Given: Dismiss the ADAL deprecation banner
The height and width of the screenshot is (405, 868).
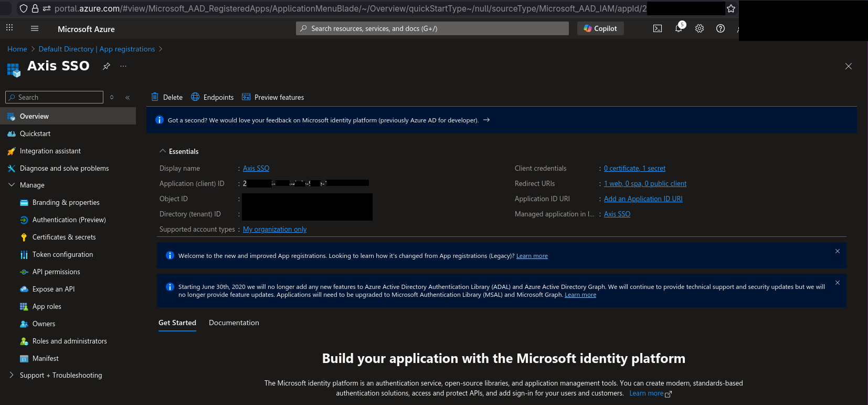Looking at the screenshot, I should click(838, 283).
